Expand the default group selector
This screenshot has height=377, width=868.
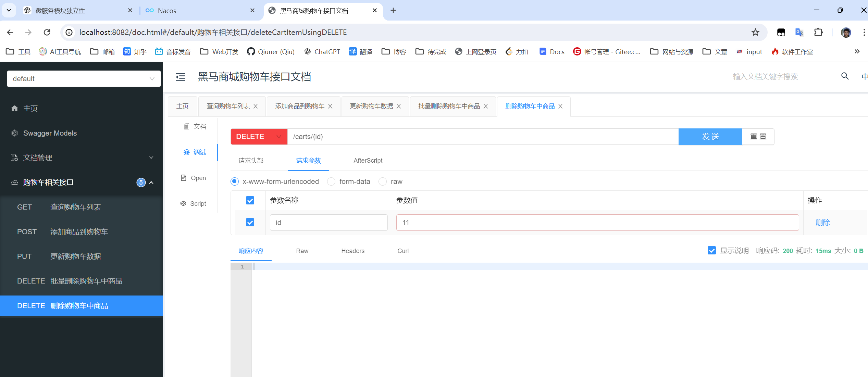pos(84,79)
